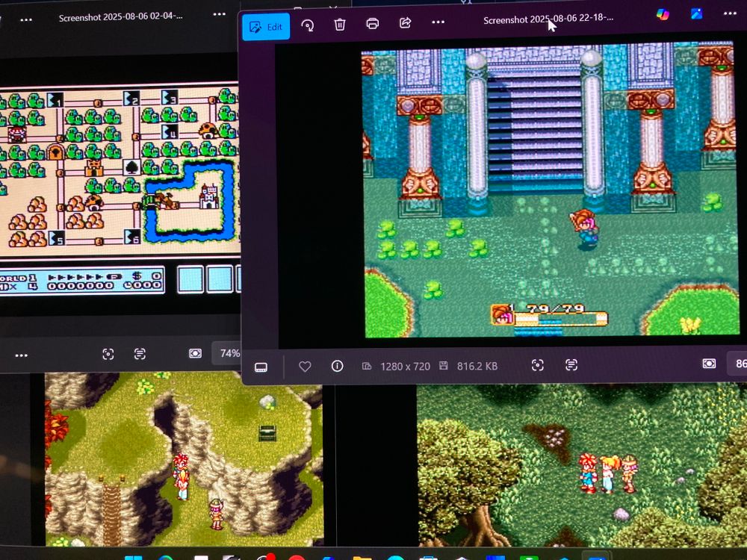Show file info for the 22-18 screenshot

338,366
